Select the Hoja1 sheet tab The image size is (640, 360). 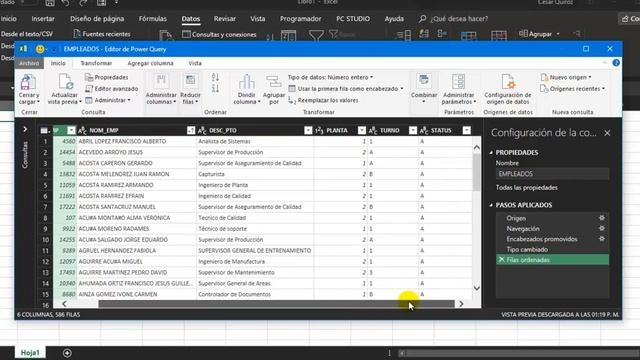point(30,353)
